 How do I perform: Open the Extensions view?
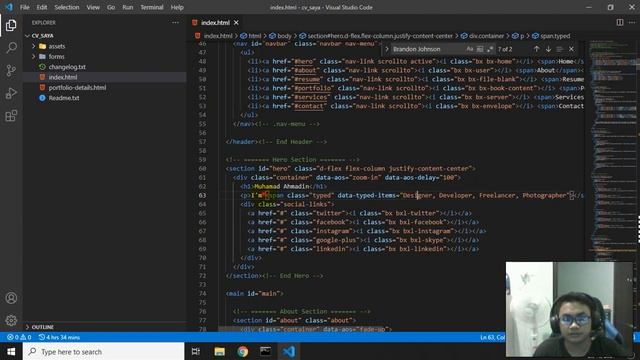pos(11,116)
